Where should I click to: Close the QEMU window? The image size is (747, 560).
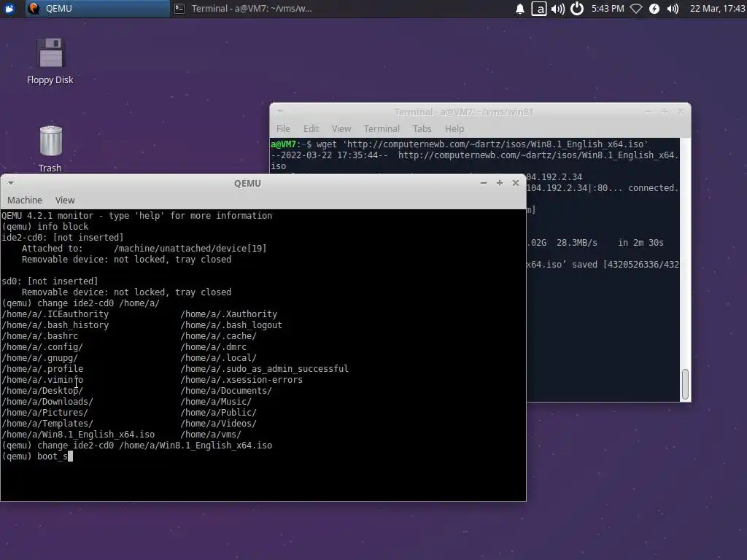pyautogui.click(x=516, y=183)
